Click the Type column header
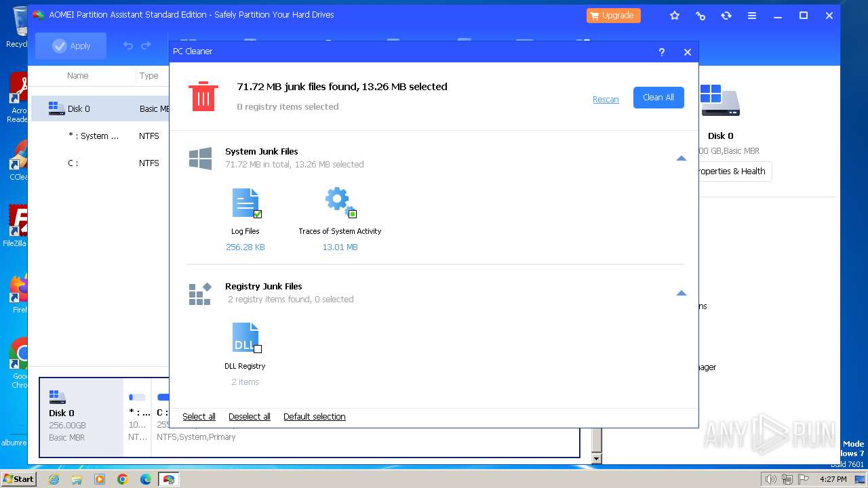 coord(149,75)
